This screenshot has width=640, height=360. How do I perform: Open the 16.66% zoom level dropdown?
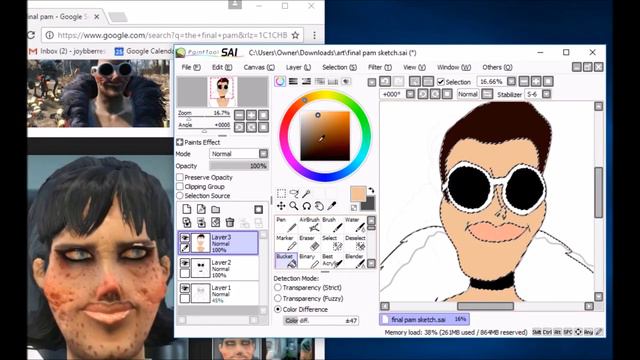point(511,82)
